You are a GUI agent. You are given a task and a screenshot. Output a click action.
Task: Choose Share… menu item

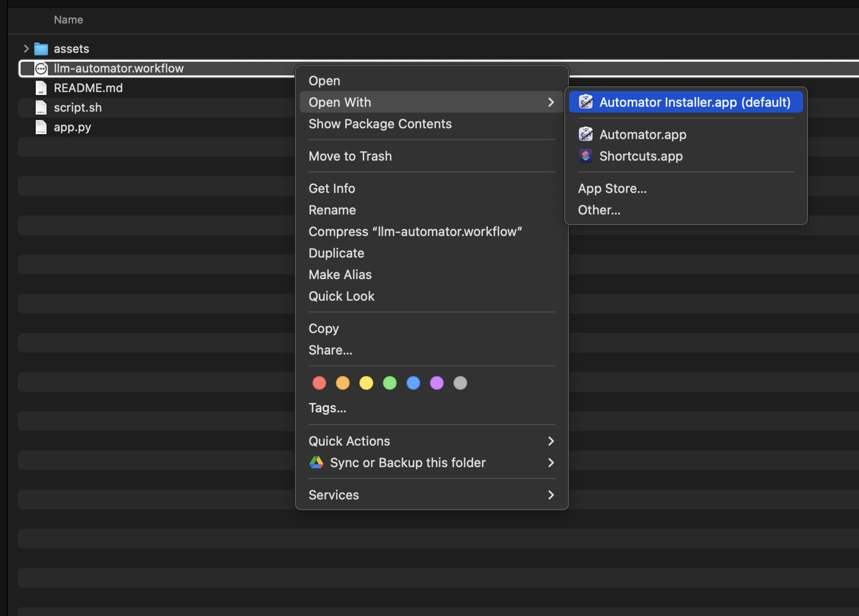coord(432,350)
